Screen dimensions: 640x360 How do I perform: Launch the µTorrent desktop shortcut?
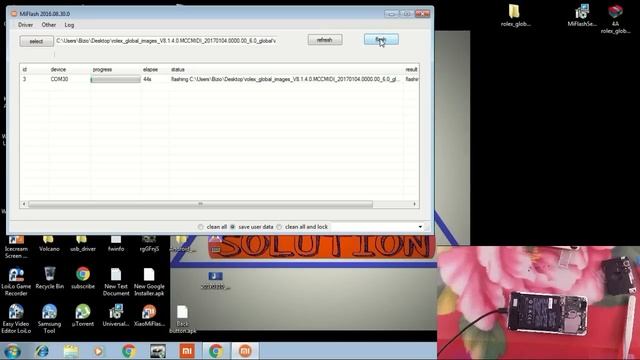(83, 316)
